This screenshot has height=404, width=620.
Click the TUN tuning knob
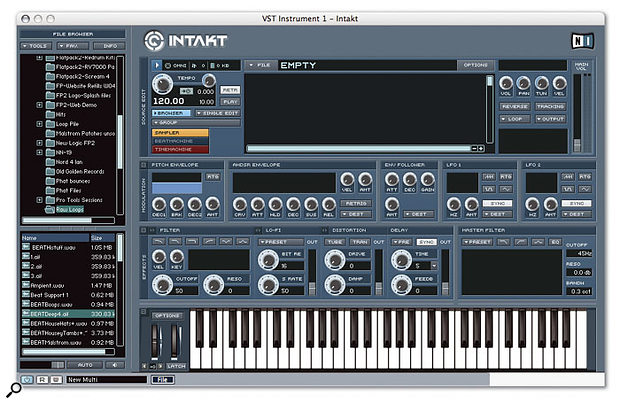pos(541,83)
